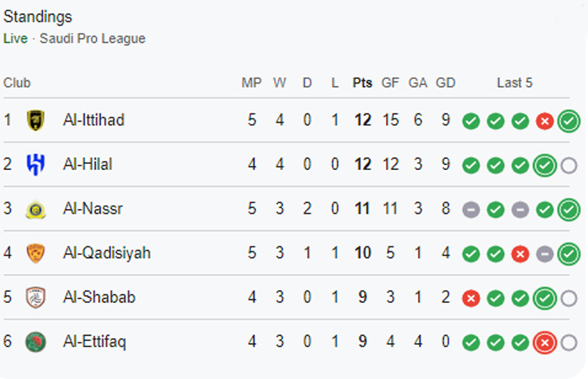This screenshot has width=588, height=379.
Task: Click Al-Qadisiyah's gray draw icon
Action: pos(544,254)
